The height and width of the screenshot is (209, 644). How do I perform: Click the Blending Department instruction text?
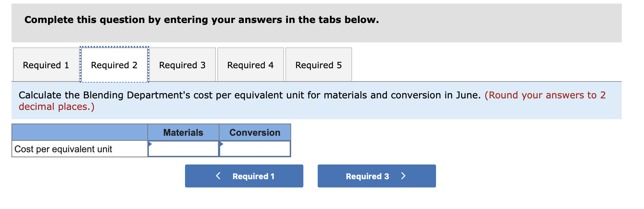click(249, 95)
